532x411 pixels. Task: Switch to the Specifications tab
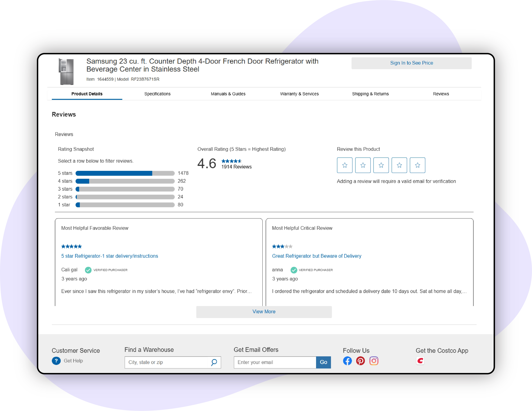(157, 94)
